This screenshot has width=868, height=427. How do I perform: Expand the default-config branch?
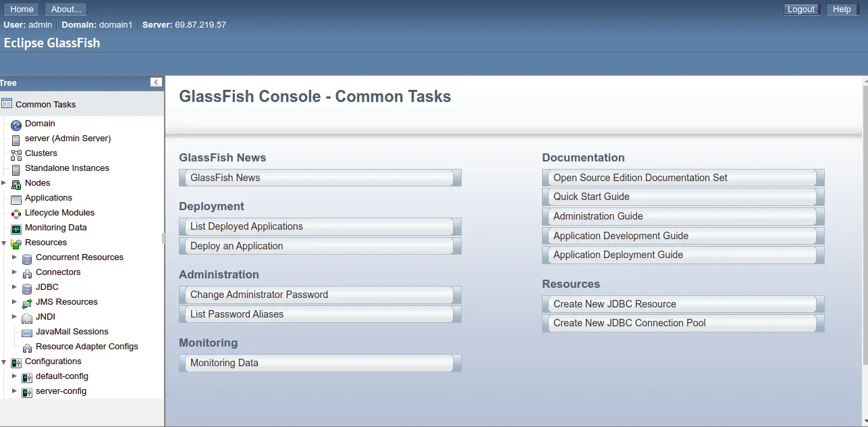click(14, 376)
